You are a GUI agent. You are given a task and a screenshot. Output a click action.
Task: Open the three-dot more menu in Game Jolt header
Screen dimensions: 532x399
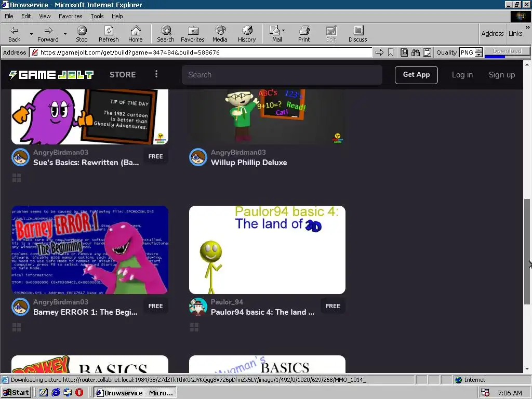(156, 74)
